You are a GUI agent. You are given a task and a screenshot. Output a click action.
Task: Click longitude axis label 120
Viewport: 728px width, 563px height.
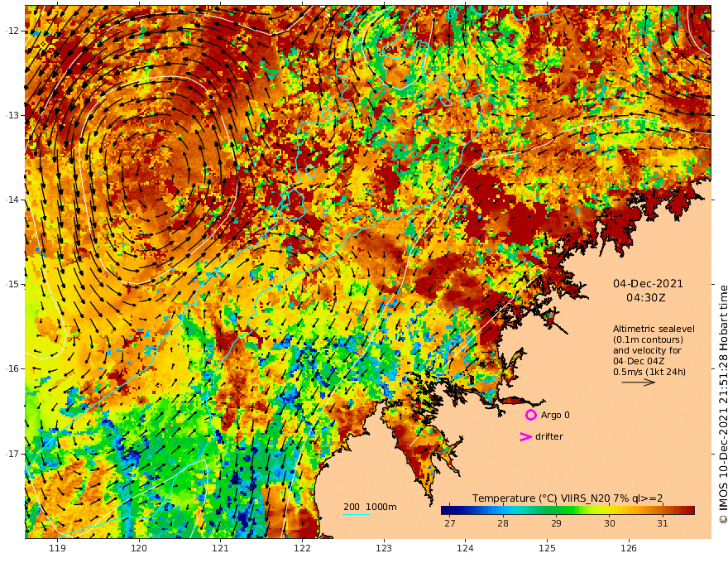[x=139, y=548]
